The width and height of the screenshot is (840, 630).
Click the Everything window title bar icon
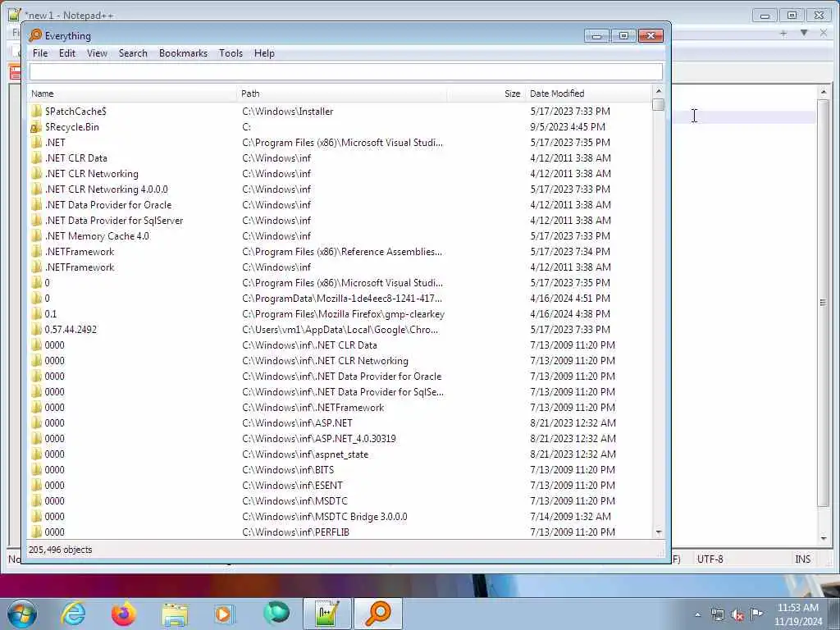[x=35, y=35]
